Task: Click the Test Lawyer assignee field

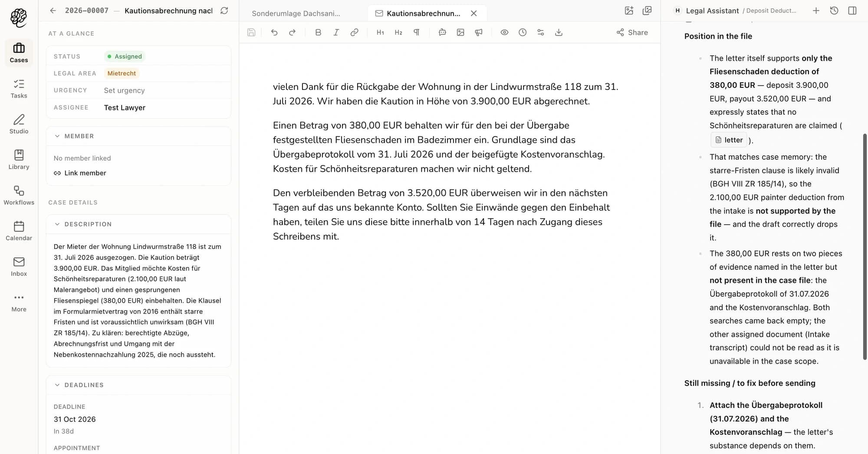Action: coord(125,108)
